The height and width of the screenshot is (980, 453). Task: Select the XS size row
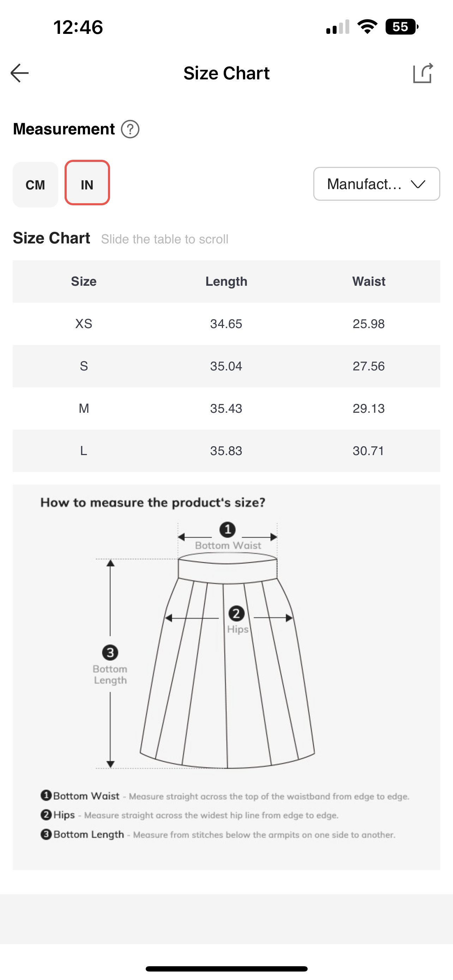click(x=84, y=324)
